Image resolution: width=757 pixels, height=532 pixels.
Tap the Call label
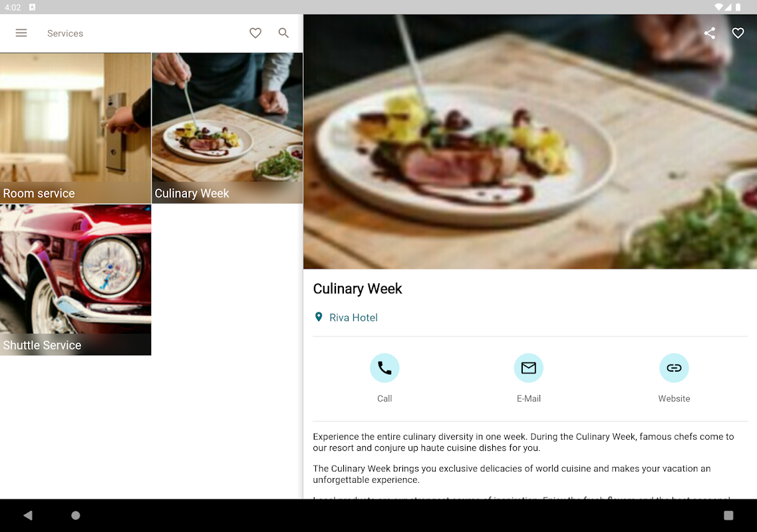click(x=384, y=399)
